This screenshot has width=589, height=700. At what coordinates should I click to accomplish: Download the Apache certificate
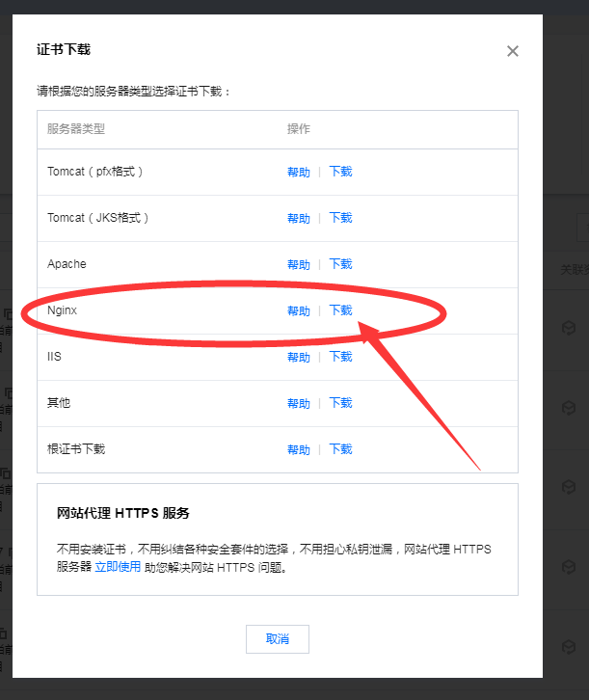click(x=340, y=264)
